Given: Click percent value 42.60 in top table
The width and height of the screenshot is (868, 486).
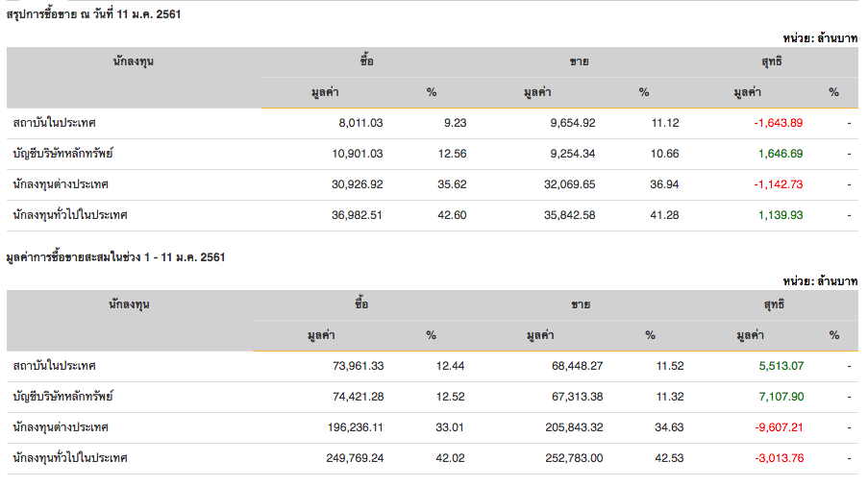Looking at the screenshot, I should tap(452, 215).
